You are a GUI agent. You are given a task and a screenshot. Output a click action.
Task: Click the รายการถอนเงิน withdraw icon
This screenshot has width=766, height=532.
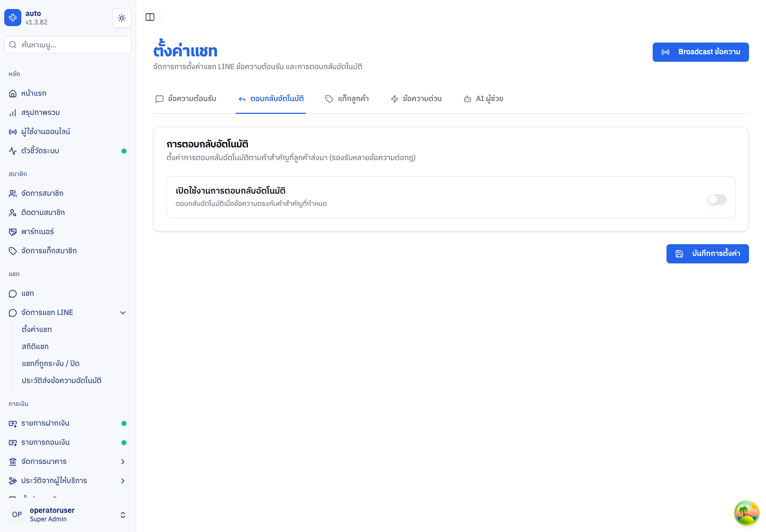coord(13,443)
